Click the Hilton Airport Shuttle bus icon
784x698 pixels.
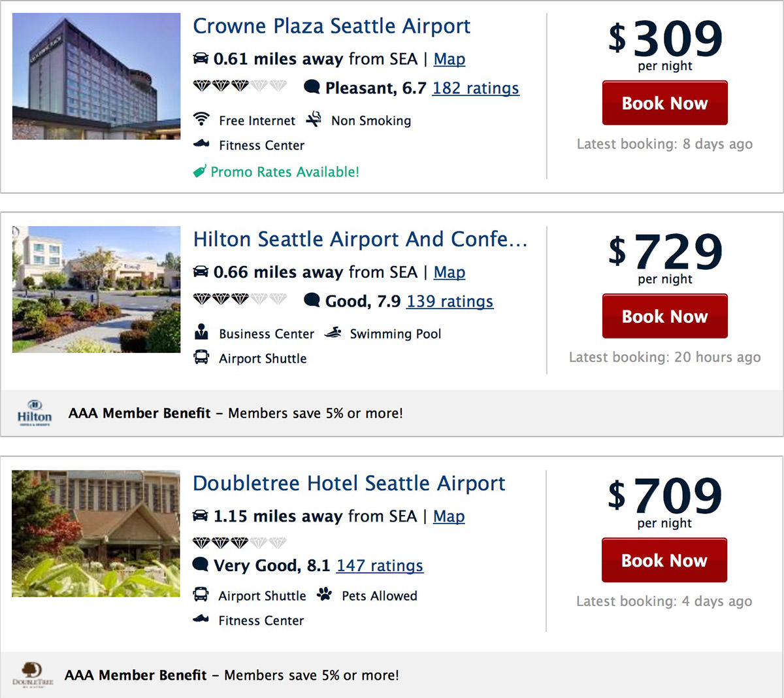[x=201, y=357]
